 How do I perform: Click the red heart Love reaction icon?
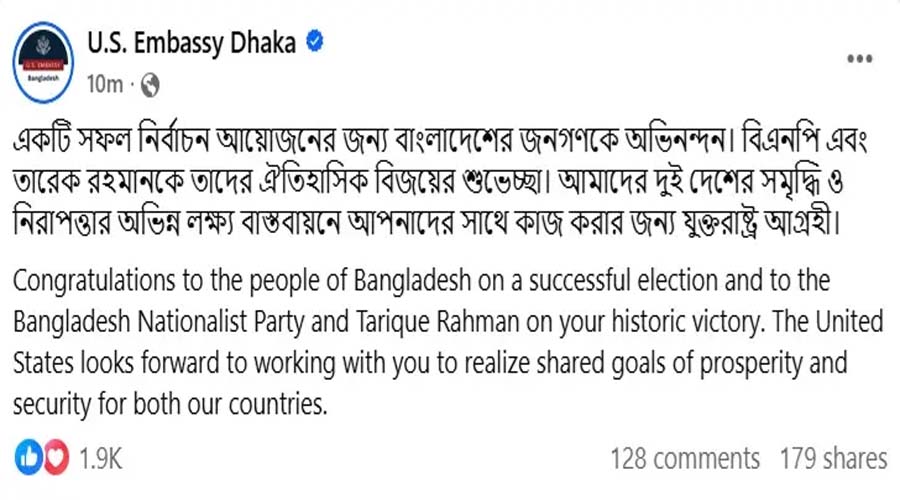pos(56,458)
